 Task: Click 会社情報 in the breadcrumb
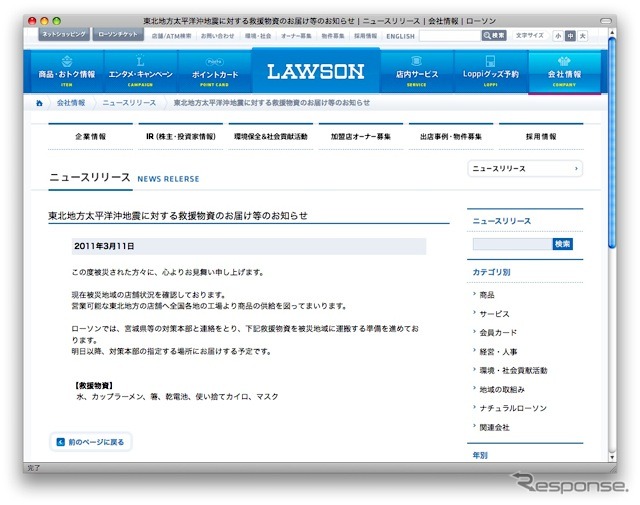[x=71, y=103]
